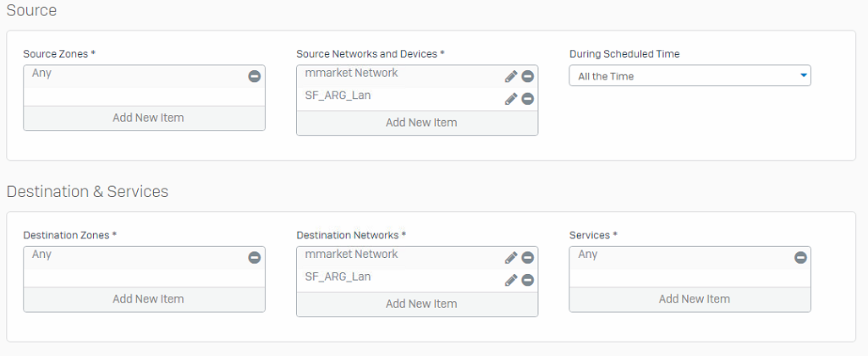The width and height of the screenshot is (868, 356).
Task: Select SF_ARG_Lan entry in Source Networks
Action: 338,96
